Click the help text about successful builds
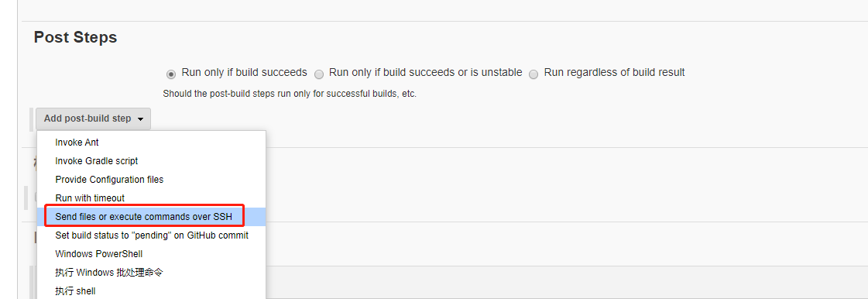Screen dimensions: 868x299 [x=290, y=95]
